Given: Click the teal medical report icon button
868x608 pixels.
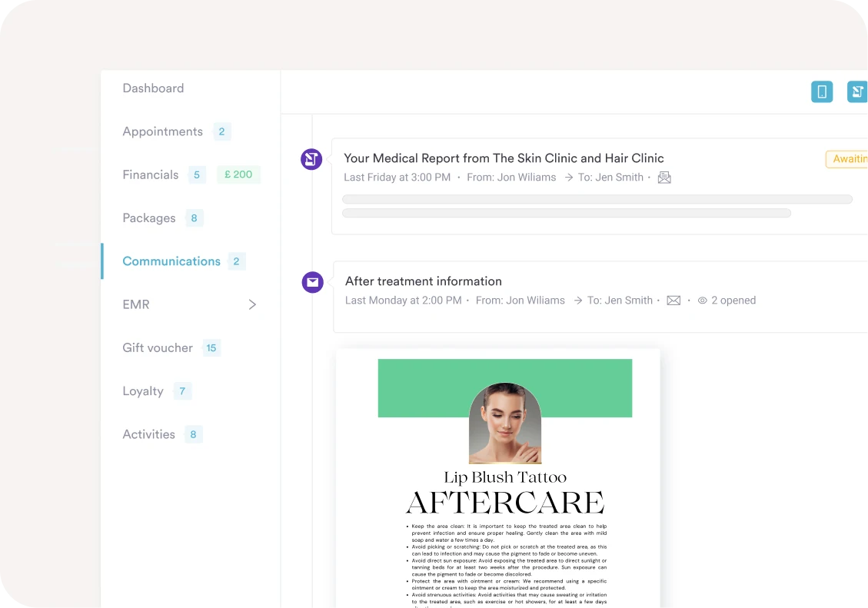Looking at the screenshot, I should pyautogui.click(x=856, y=92).
